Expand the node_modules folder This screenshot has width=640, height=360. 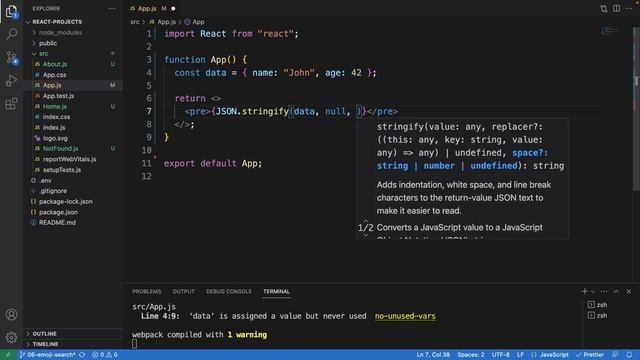click(x=60, y=32)
